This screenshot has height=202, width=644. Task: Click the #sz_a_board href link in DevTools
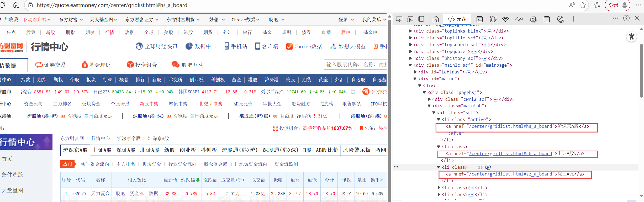click(510, 174)
